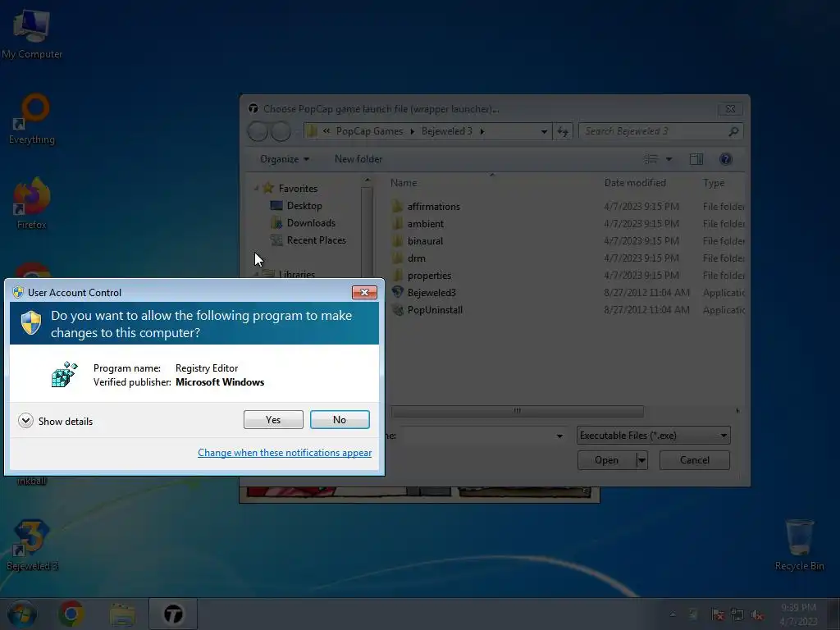Click the help icon in file dialog

[x=726, y=159]
